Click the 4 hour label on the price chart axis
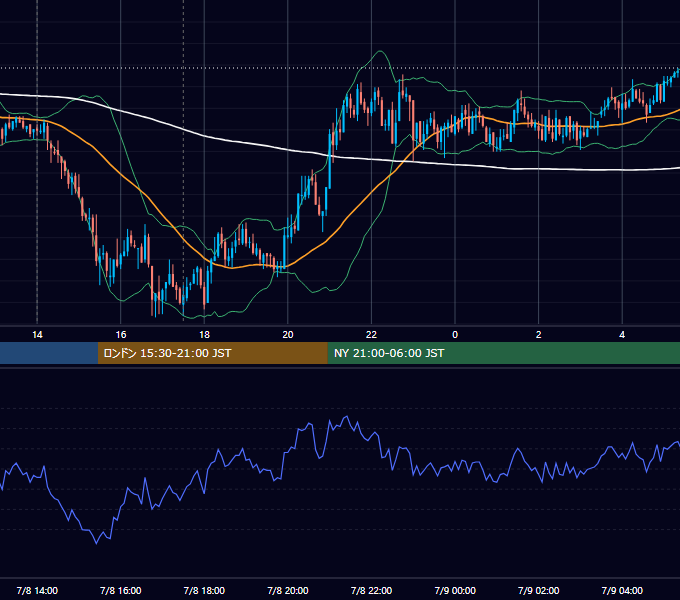The height and width of the screenshot is (600, 680). pyautogui.click(x=622, y=335)
